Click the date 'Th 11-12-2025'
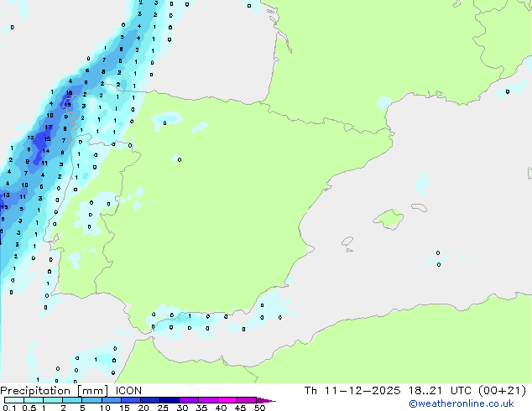Image resolution: width=532 pixels, height=411 pixels. [x=352, y=391]
